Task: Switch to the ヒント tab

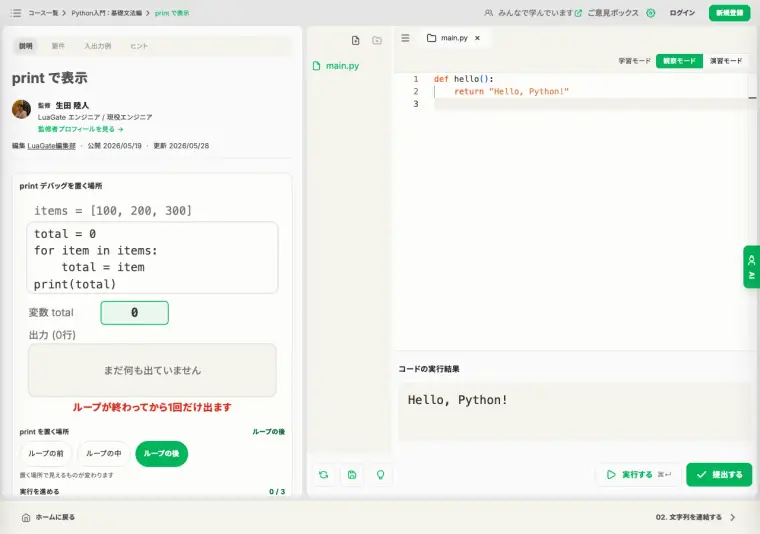Action: 139,46
